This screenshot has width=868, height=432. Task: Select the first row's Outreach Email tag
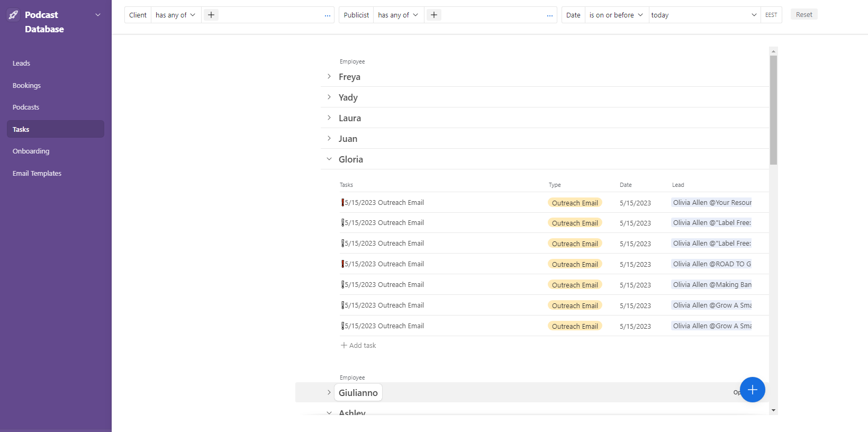coord(575,203)
